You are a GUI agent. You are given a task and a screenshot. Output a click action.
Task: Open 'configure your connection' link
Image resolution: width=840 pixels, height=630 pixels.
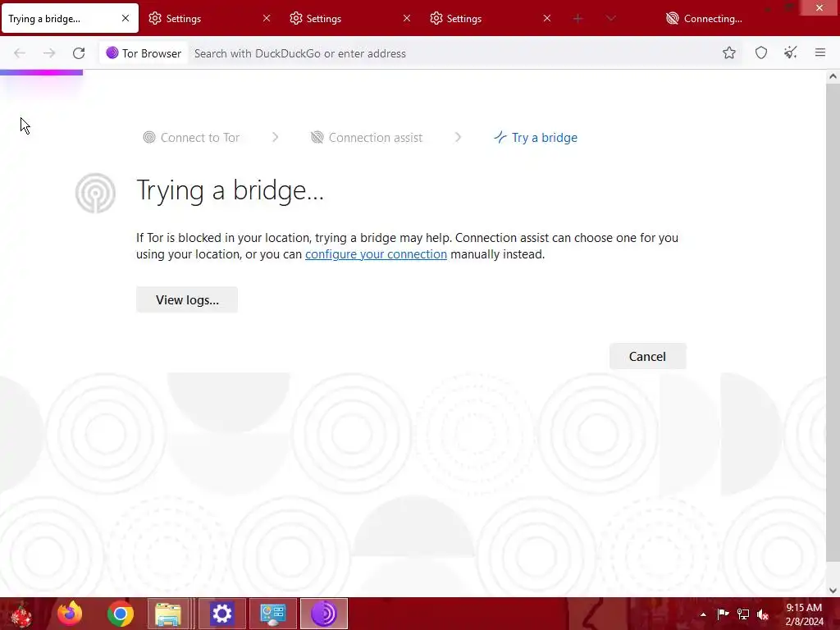pos(376,254)
